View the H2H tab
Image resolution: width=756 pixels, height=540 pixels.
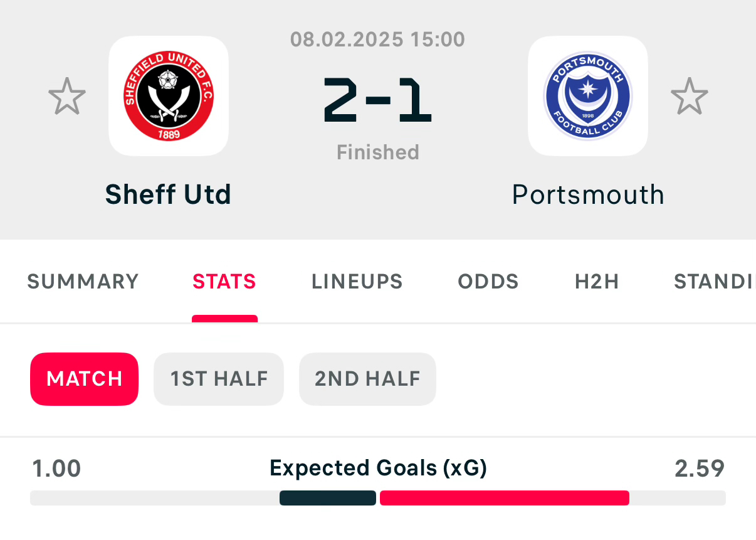coord(597,282)
